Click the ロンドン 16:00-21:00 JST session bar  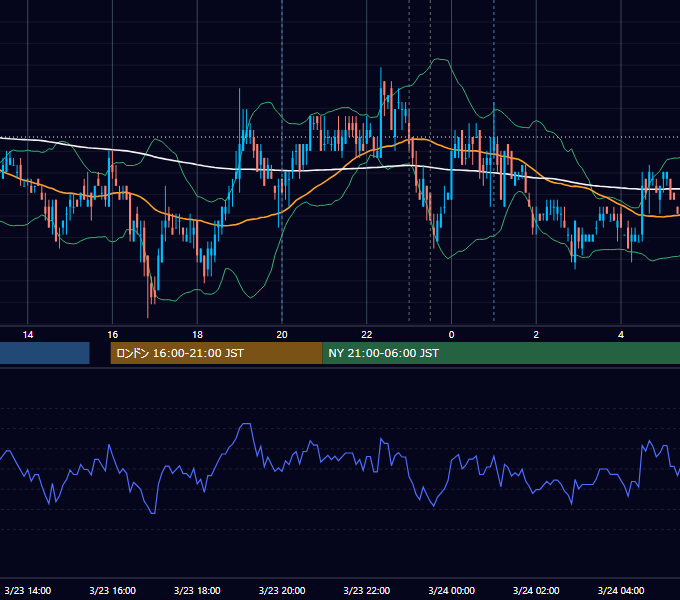[216, 353]
